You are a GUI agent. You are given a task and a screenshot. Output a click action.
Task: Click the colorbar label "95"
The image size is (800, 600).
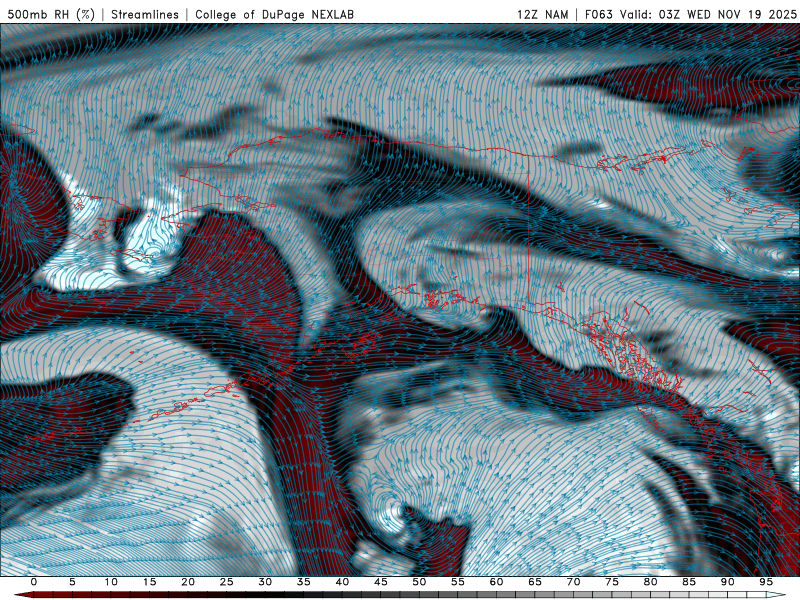click(766, 582)
